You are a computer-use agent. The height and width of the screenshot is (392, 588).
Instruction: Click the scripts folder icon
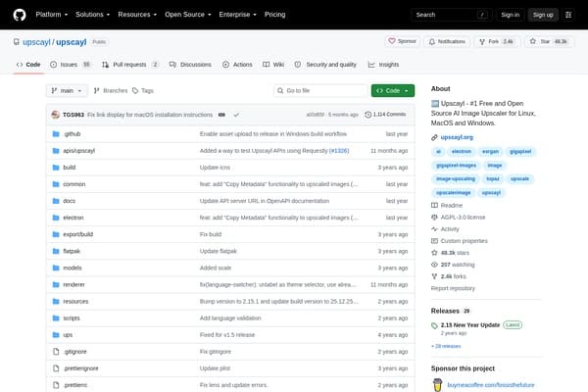click(56, 318)
